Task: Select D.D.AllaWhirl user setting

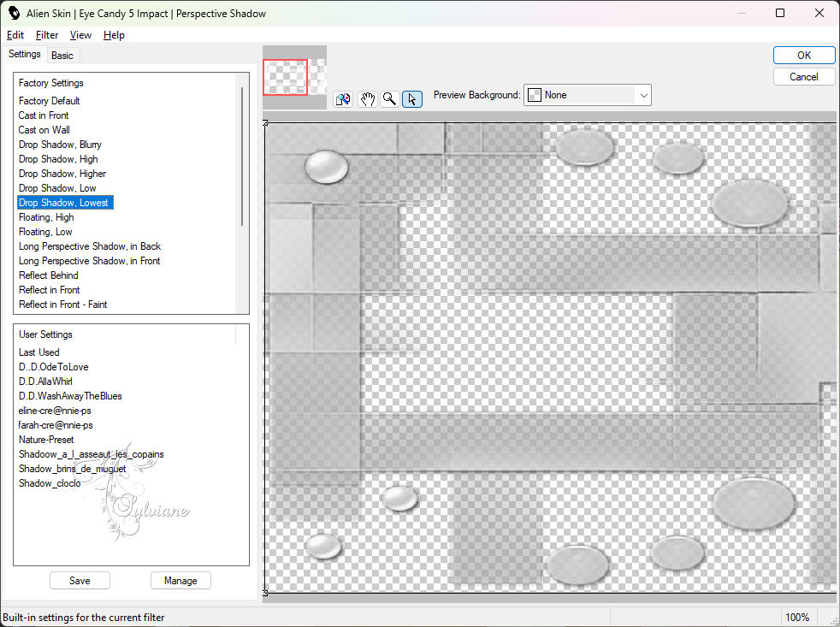Action: [45, 381]
